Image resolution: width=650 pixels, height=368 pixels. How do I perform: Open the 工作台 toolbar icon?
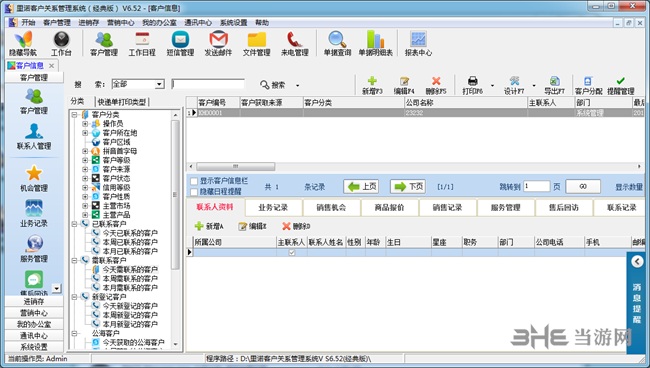61,43
